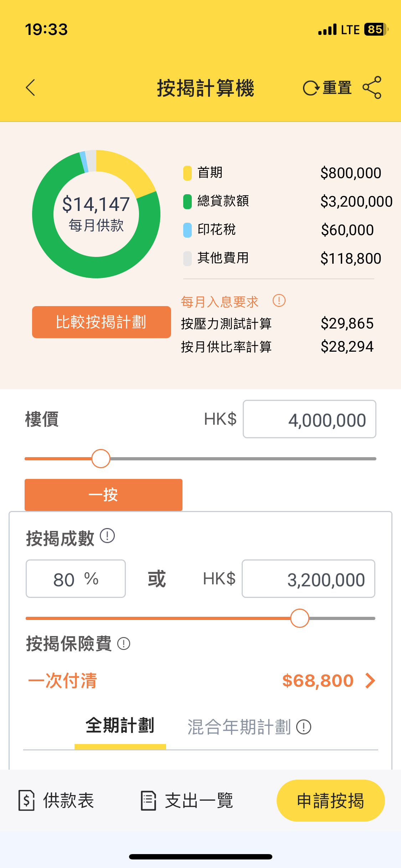This screenshot has height=868, width=401.
Task: Open info icon beside 混合年期計劃
Action: coord(304,727)
